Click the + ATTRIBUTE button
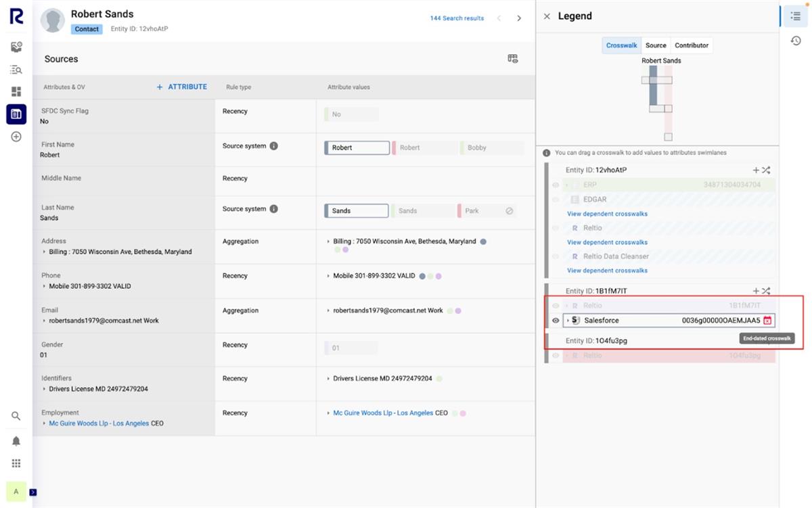This screenshot has height=508, width=812. pyautogui.click(x=181, y=87)
